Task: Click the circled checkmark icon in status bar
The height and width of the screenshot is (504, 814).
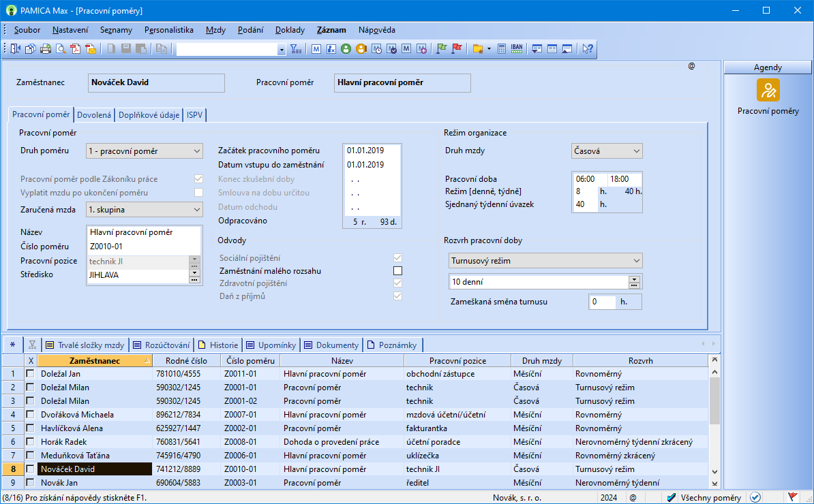Action: coord(755,497)
